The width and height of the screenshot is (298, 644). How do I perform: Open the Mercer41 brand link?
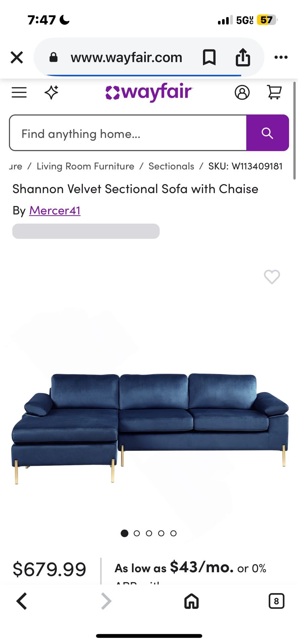pos(55,210)
